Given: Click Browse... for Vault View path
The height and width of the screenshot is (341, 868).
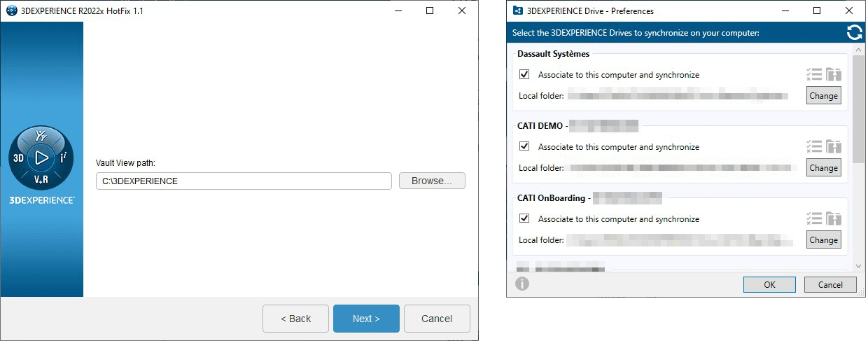Looking at the screenshot, I should (432, 181).
